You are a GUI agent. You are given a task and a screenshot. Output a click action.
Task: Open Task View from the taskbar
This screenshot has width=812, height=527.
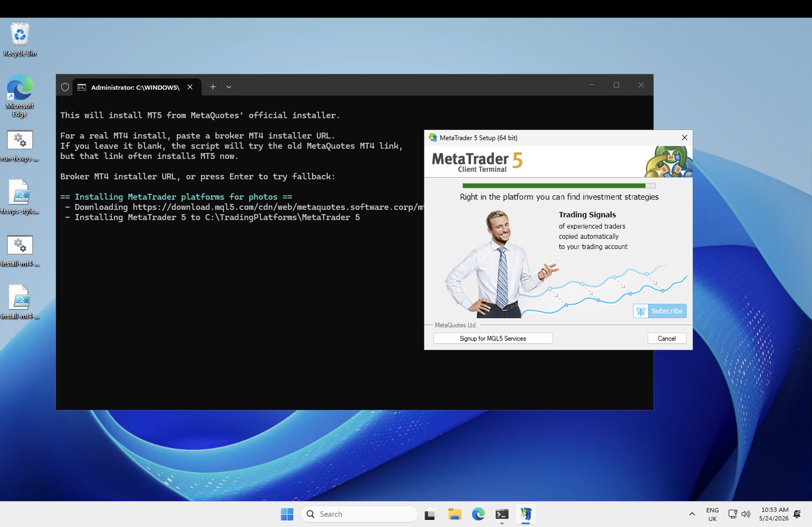(430, 514)
